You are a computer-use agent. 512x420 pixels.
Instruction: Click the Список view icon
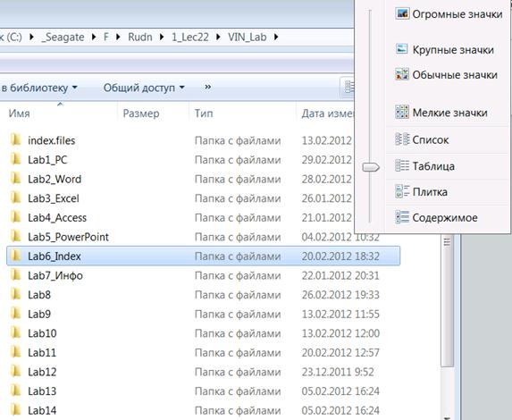(x=402, y=139)
